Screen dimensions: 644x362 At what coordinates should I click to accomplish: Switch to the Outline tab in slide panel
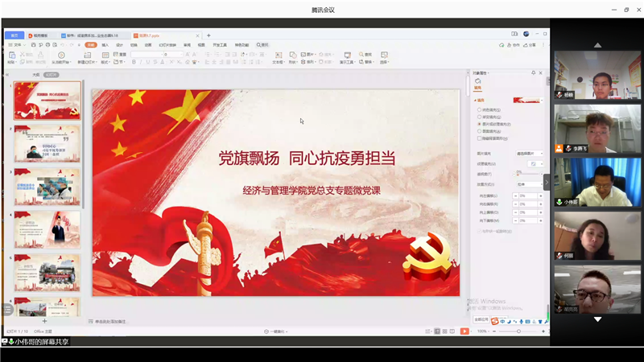pyautogui.click(x=36, y=75)
